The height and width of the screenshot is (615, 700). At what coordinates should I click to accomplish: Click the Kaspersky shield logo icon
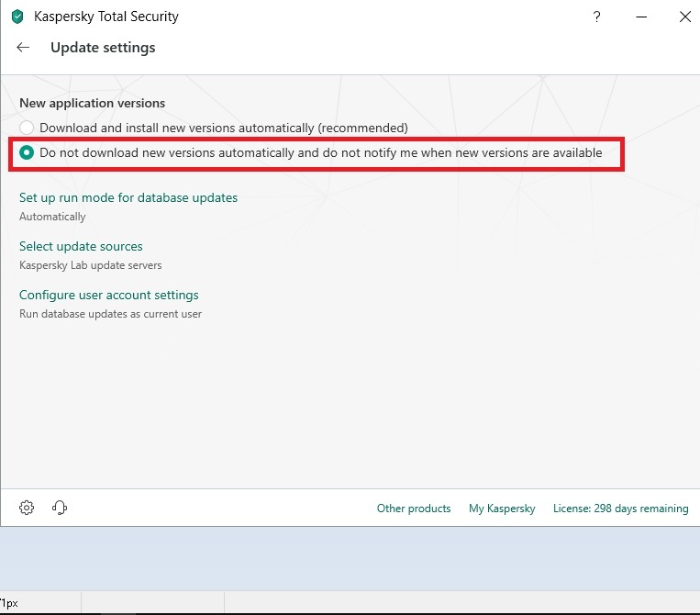[x=17, y=17]
